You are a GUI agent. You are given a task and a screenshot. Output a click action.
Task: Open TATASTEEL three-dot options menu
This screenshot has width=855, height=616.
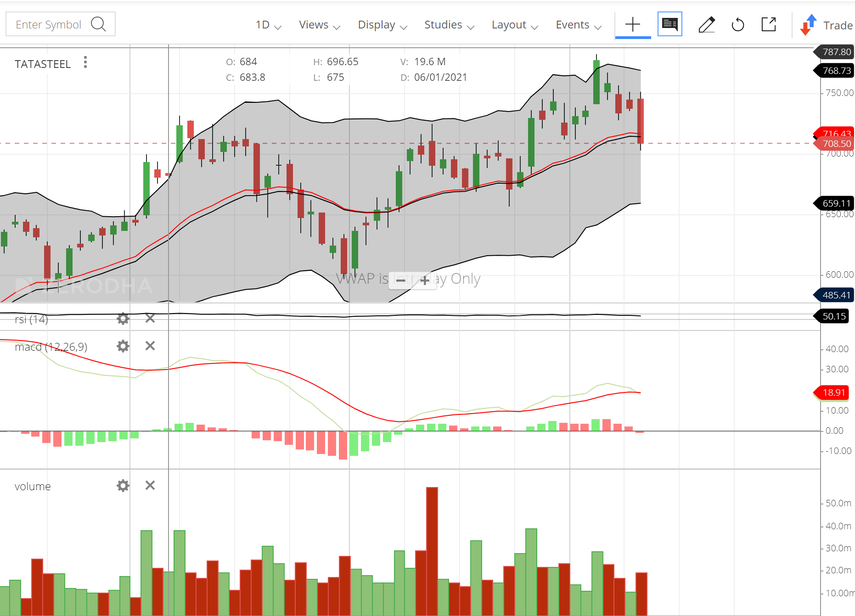coord(85,62)
